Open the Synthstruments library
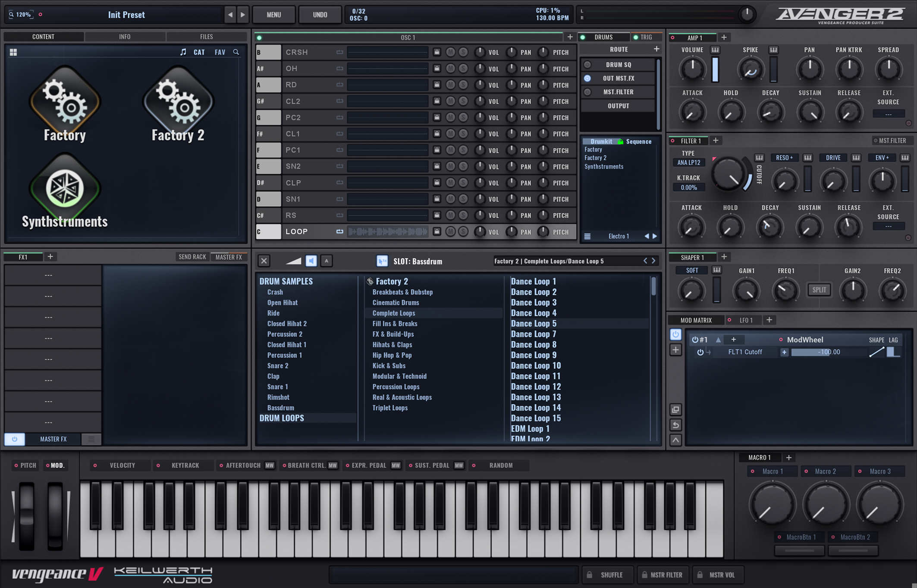This screenshot has width=917, height=588. pyautogui.click(x=65, y=191)
